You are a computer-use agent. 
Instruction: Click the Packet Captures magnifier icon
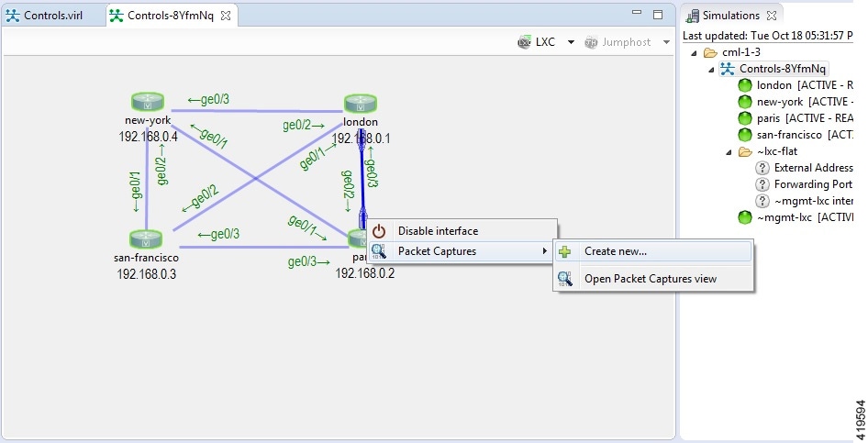(379, 251)
